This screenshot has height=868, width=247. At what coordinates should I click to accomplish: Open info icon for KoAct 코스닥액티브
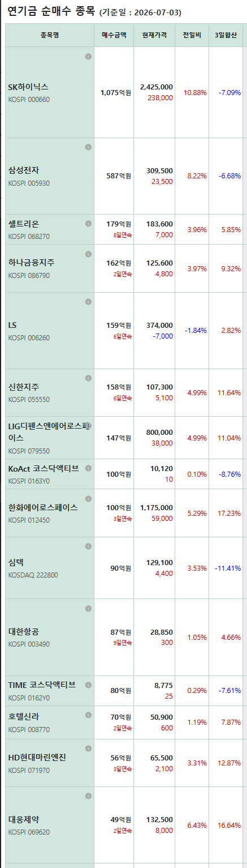(x=88, y=468)
